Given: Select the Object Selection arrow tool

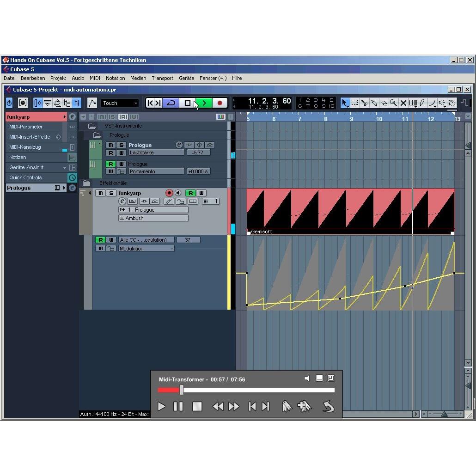Looking at the screenshot, I should click(x=345, y=103).
